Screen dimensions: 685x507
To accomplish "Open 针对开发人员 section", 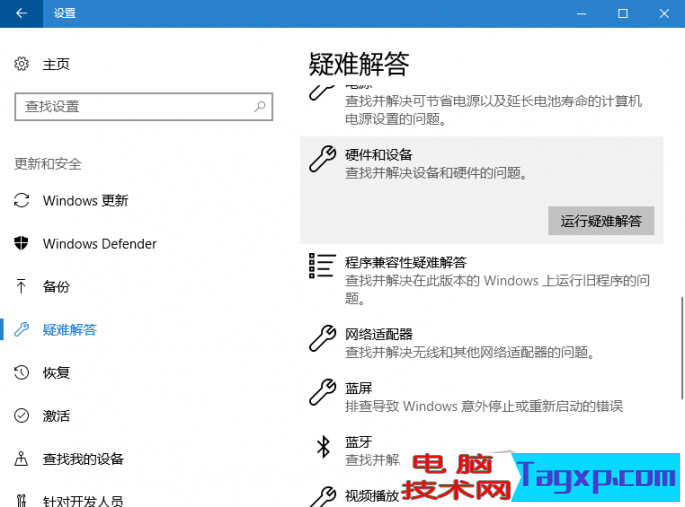I will 83,501.
